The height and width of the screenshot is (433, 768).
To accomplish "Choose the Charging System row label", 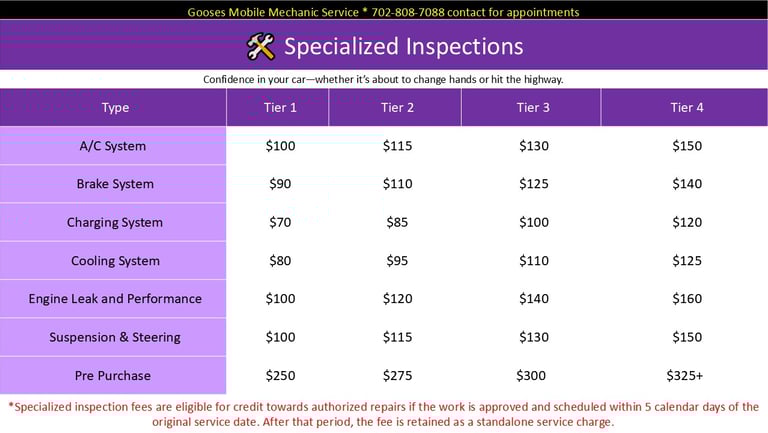I will (115, 222).
